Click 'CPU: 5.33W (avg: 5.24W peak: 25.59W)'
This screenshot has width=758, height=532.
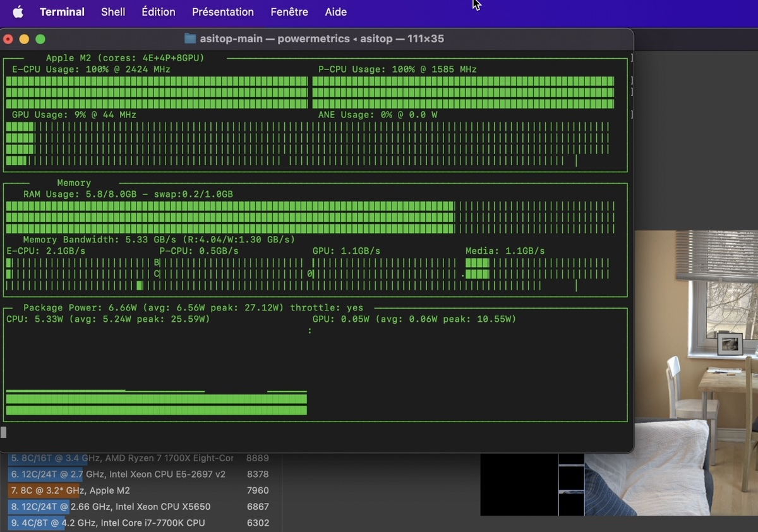point(108,319)
